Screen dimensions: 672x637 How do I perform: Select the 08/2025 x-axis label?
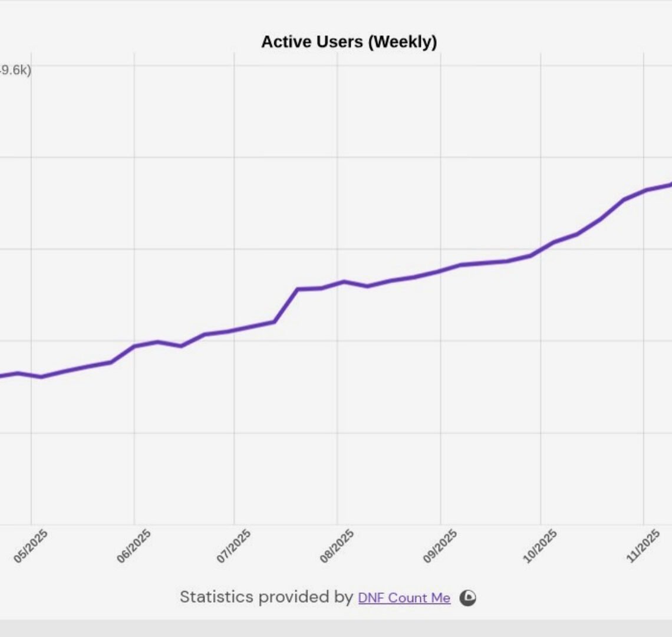pyautogui.click(x=337, y=546)
